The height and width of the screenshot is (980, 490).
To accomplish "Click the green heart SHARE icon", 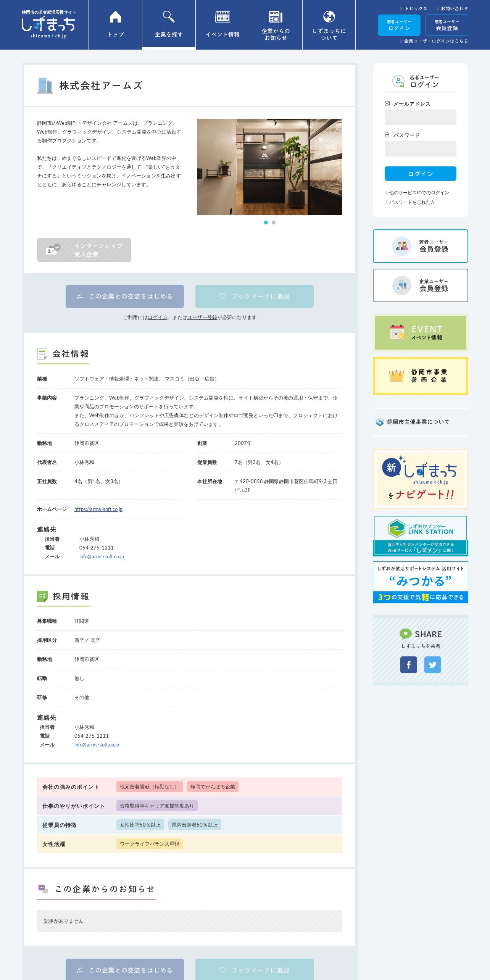I will (x=405, y=634).
